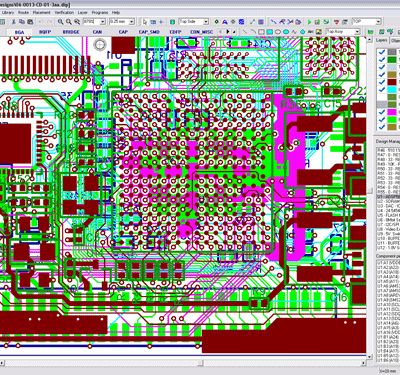
Task: Open the Placement menu
Action: (41, 12)
